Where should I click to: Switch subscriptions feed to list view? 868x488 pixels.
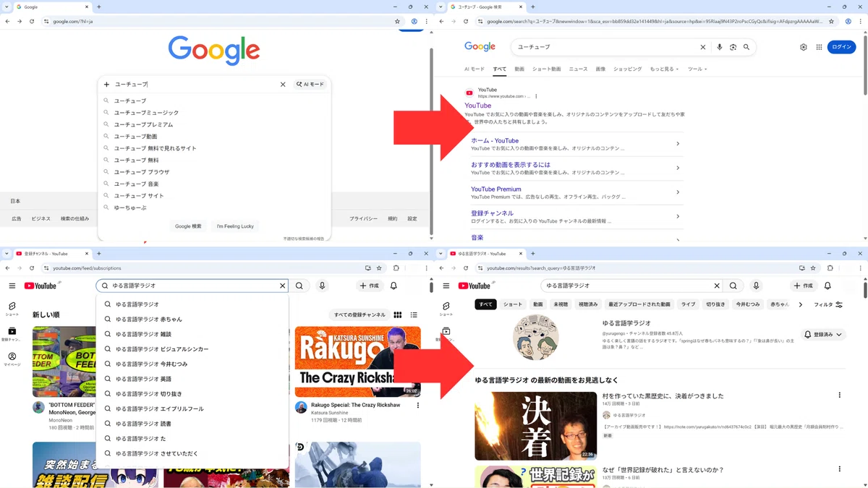[x=414, y=314]
